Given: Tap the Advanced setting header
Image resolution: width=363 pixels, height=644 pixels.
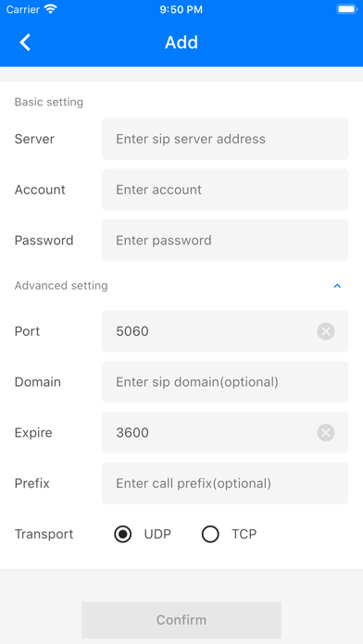Looking at the screenshot, I should 61,285.
